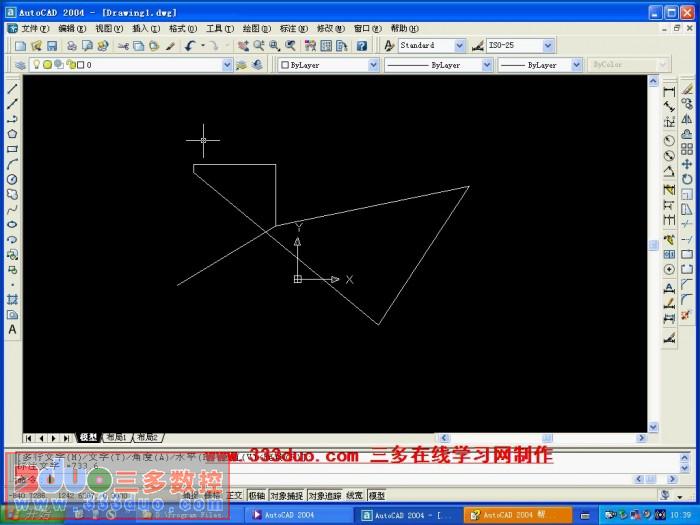Switch to the 布局2 layout tab
Viewport: 700px width, 525px height.
coord(148,438)
